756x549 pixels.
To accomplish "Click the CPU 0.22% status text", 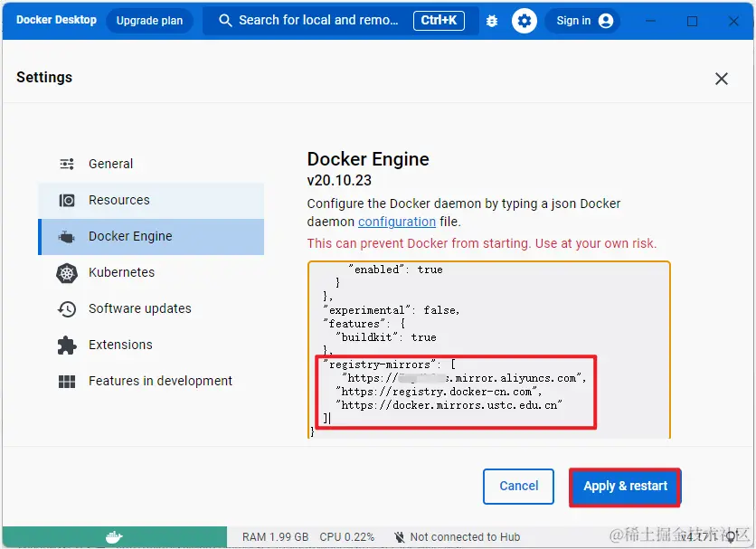I will click(x=347, y=537).
